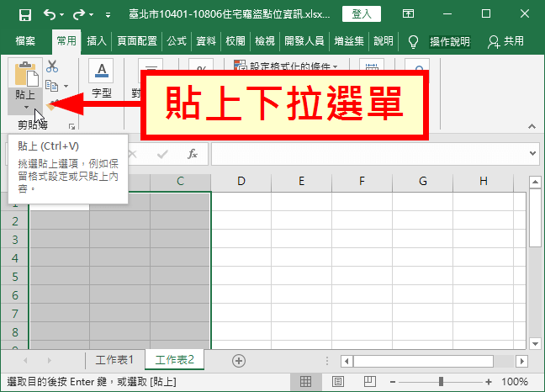Viewport: 545px width, 392px height.
Task: Click the Paste clipboard icon
Action: click(25, 74)
